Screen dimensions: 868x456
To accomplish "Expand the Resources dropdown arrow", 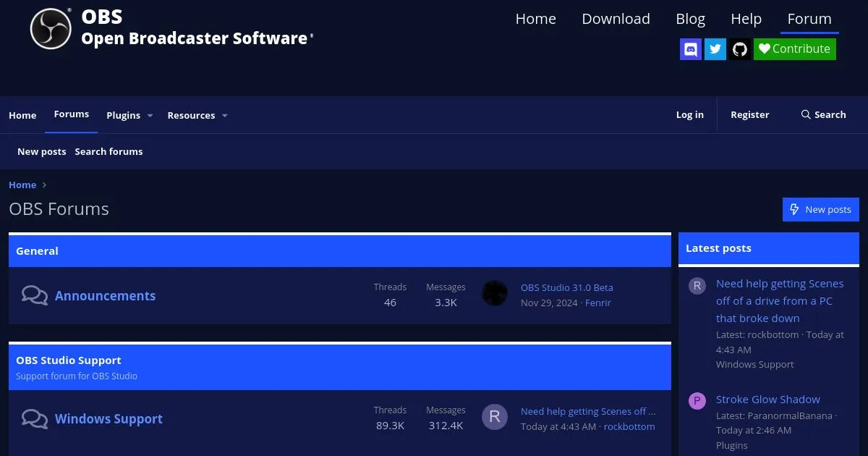I will [x=225, y=116].
